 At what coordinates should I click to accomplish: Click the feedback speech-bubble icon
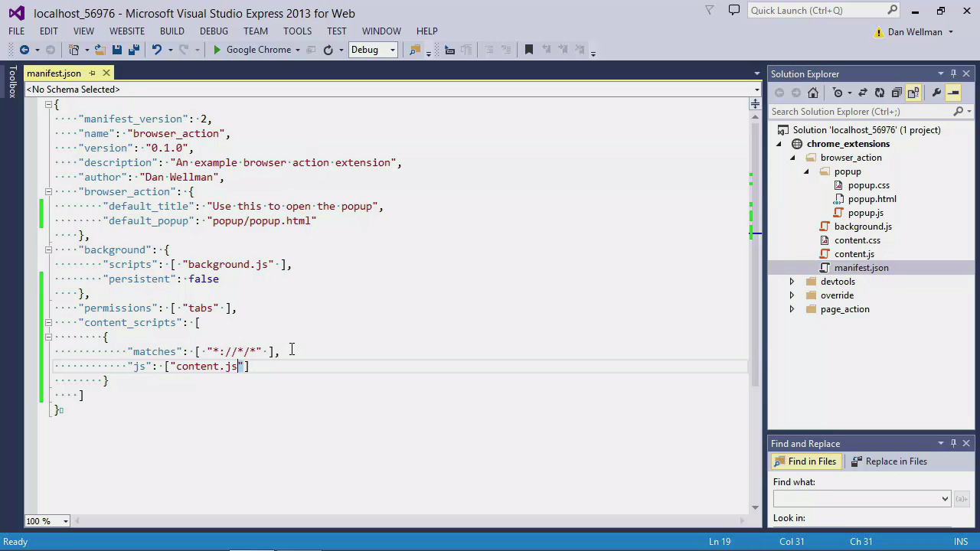coord(734,10)
